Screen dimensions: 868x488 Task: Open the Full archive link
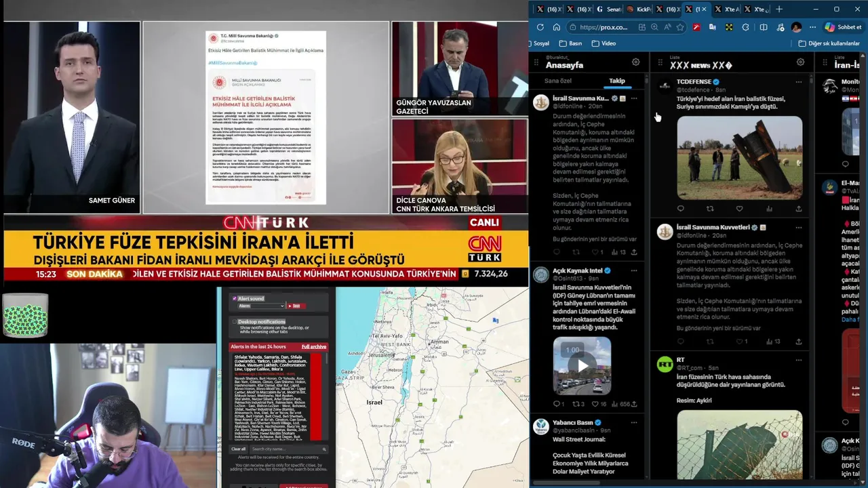[314, 346]
